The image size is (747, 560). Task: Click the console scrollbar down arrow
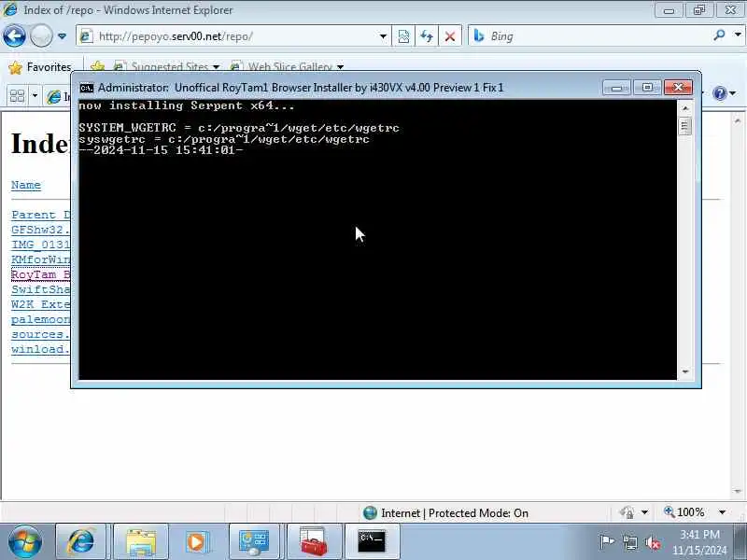(685, 371)
